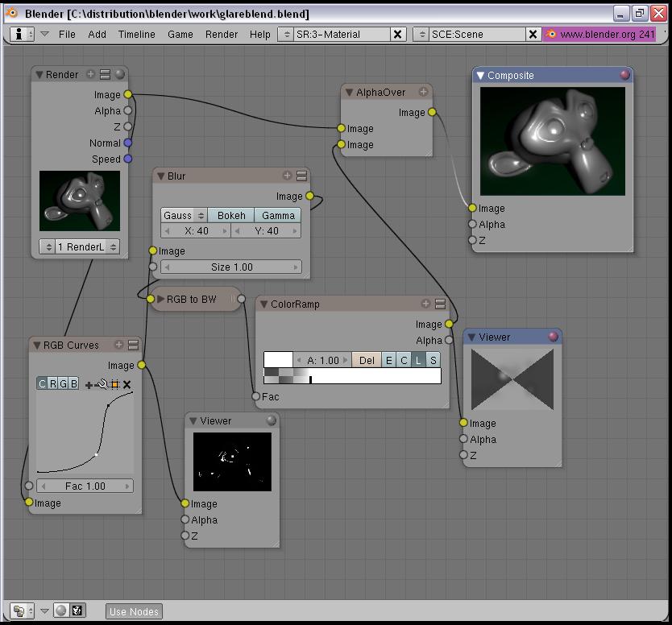Open the Timeline menu
Viewport: 672px width, 625px height.
coord(137,35)
